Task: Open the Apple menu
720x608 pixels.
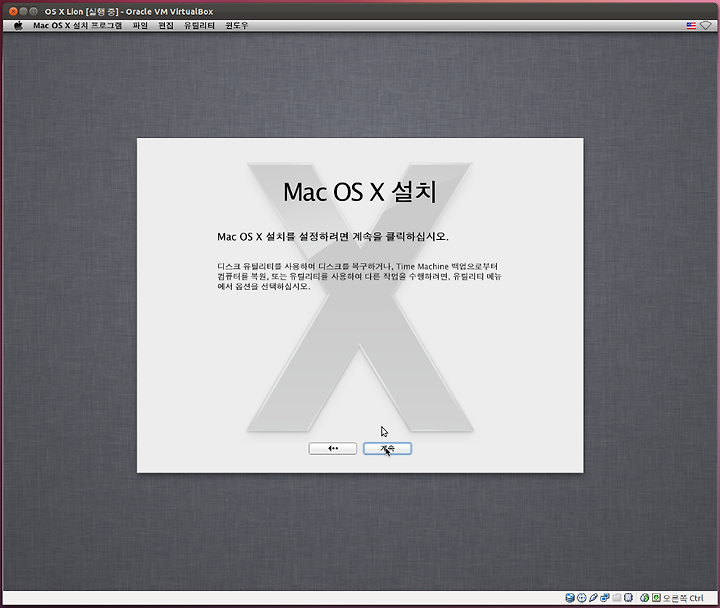Action: point(18,25)
